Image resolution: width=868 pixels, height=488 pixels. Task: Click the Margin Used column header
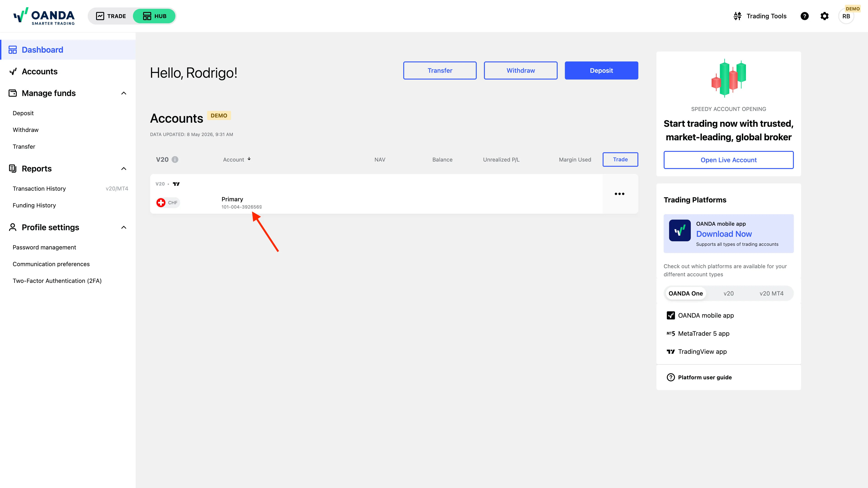(575, 160)
